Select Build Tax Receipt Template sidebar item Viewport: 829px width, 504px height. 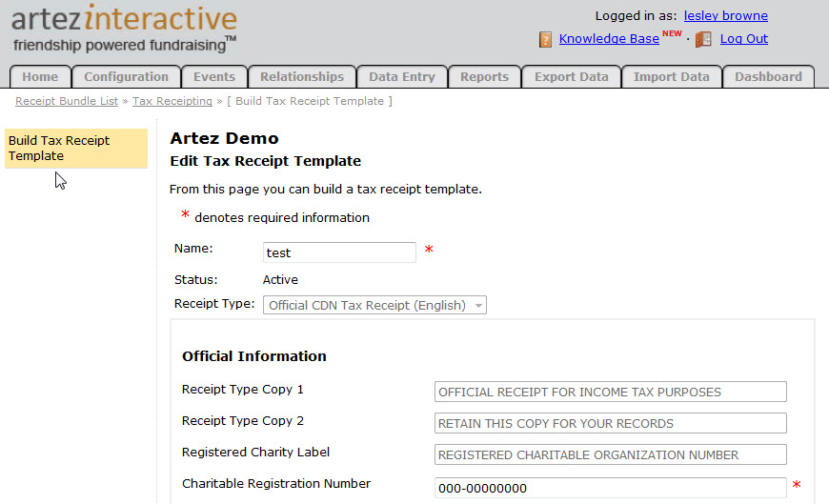[x=76, y=149]
